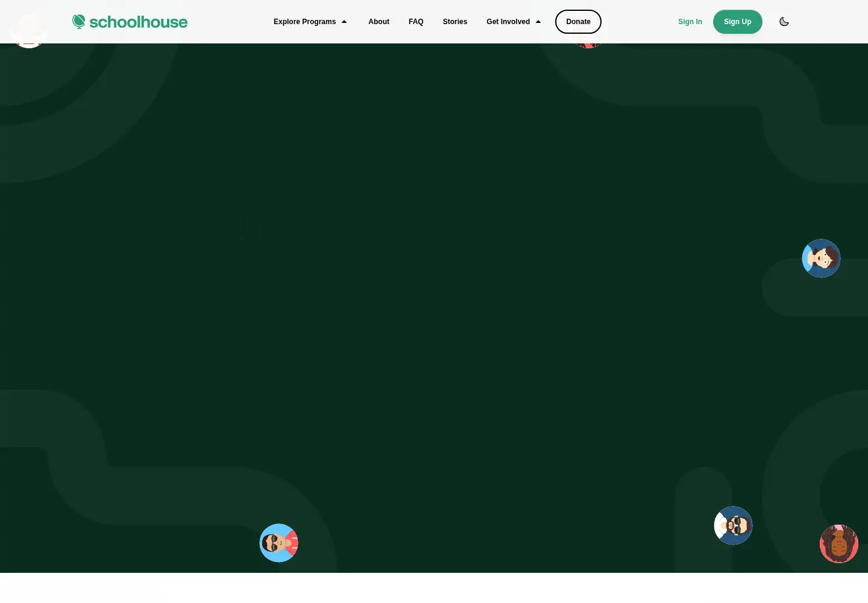Image resolution: width=868 pixels, height=603 pixels.
Task: Click the Sign In link
Action: [x=690, y=22]
